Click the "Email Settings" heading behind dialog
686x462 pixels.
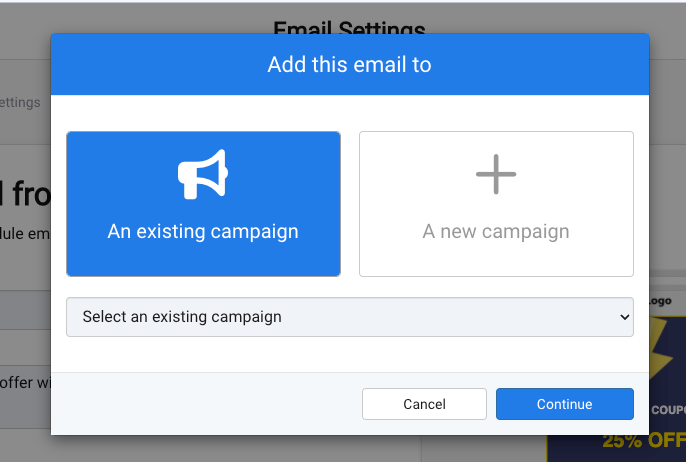pos(349,29)
